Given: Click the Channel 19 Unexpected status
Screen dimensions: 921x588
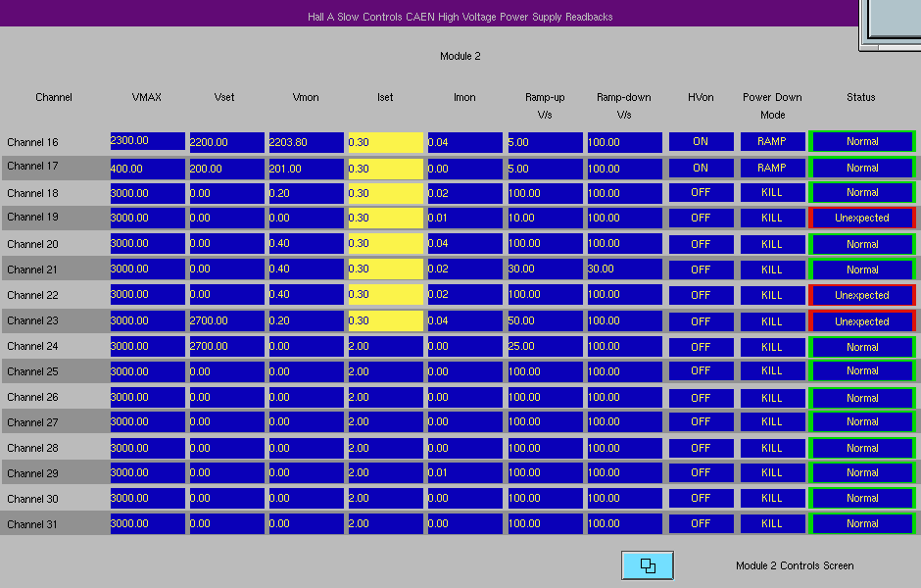Looking at the screenshot, I should 861,218.
